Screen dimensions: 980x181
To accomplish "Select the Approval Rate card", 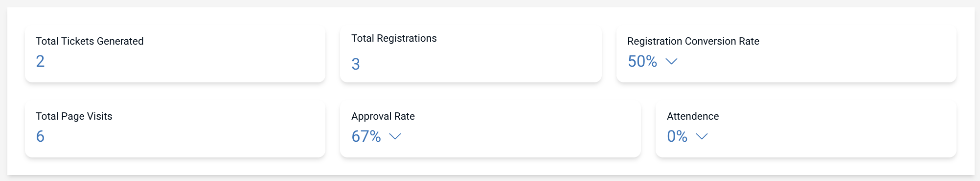I will tap(490, 129).
